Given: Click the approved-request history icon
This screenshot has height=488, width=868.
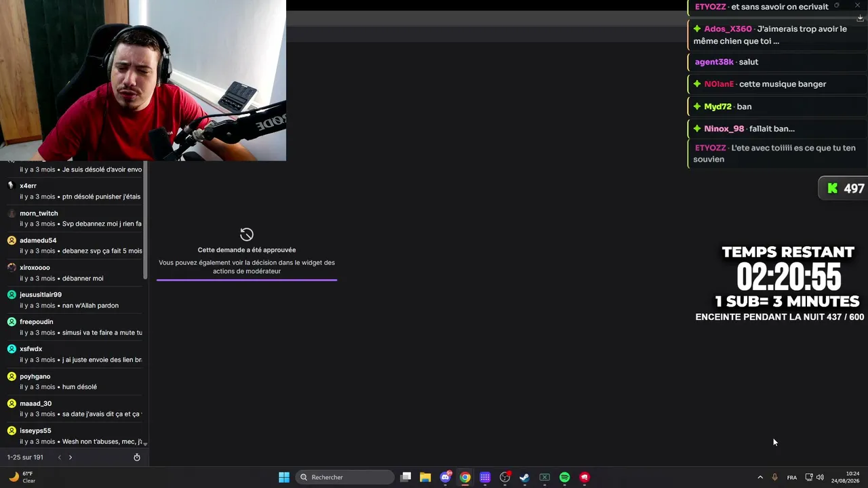Looking at the screenshot, I should [247, 235].
